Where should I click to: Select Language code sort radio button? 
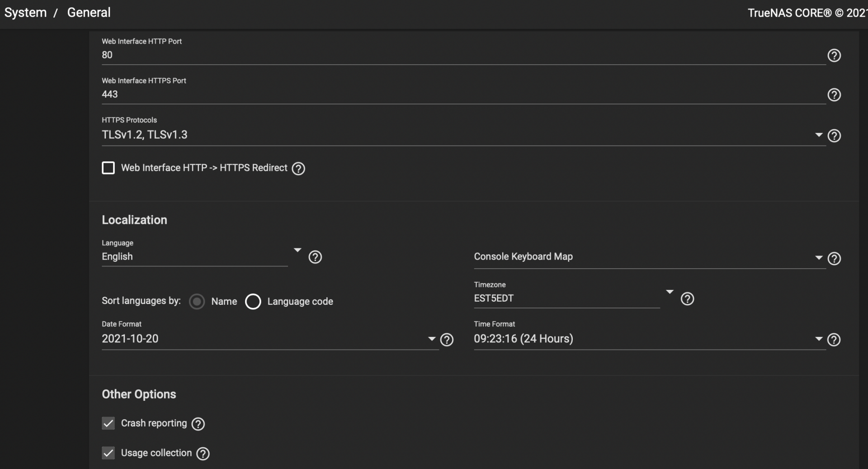tap(253, 302)
